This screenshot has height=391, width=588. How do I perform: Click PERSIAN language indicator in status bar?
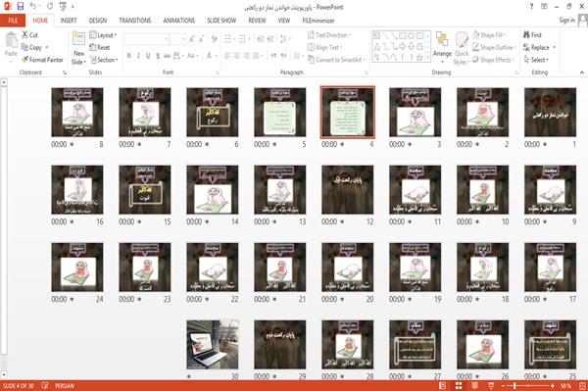65,386
